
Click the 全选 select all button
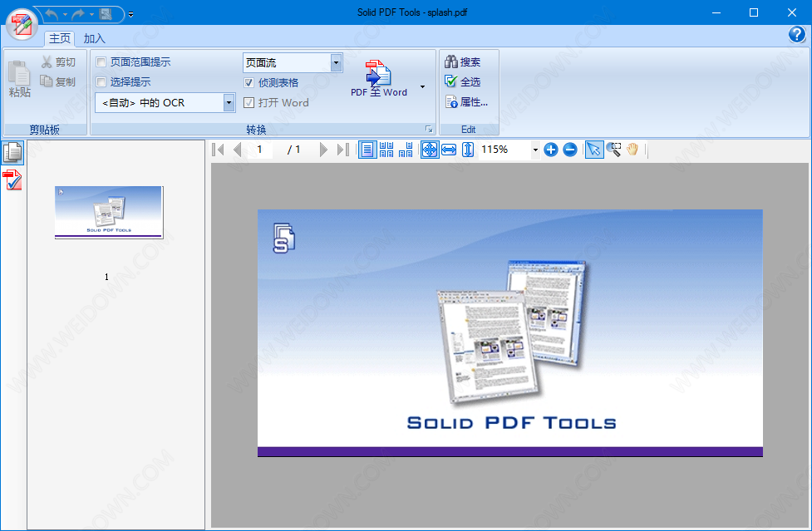pyautogui.click(x=462, y=81)
